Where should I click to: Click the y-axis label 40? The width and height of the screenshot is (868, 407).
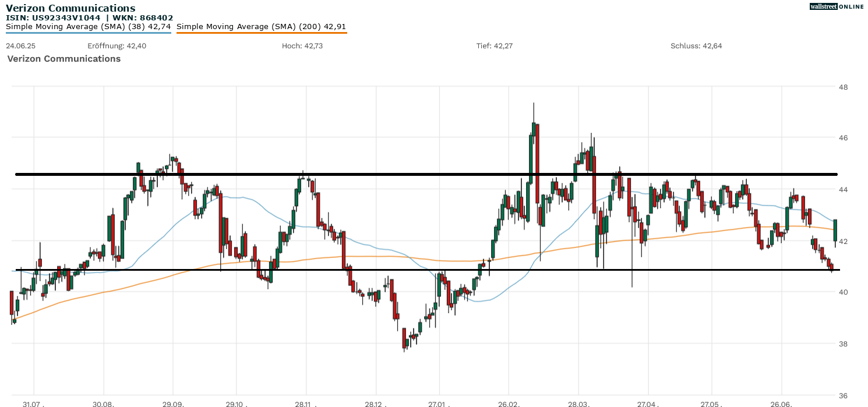click(843, 292)
